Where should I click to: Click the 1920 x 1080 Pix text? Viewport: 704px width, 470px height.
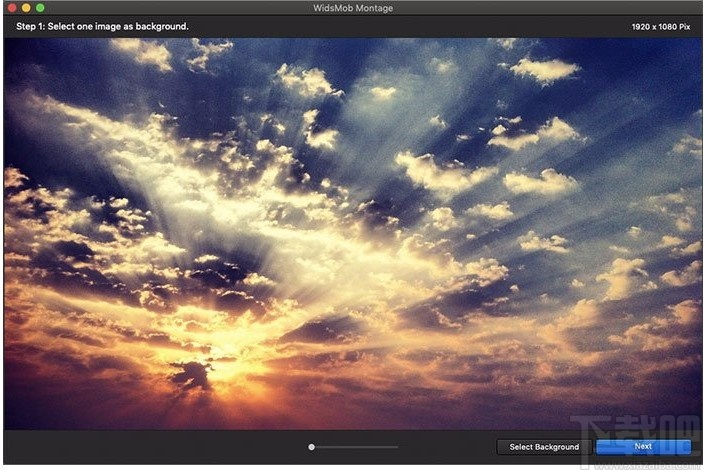coord(660,27)
